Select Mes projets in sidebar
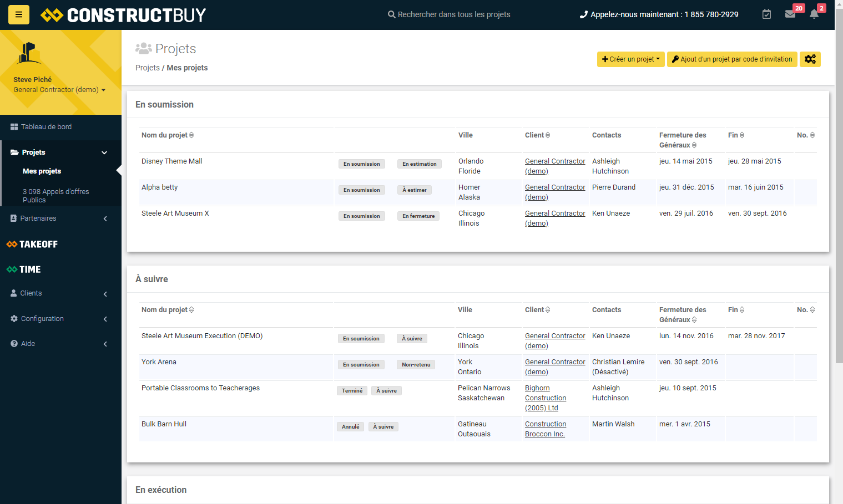 pos(42,171)
